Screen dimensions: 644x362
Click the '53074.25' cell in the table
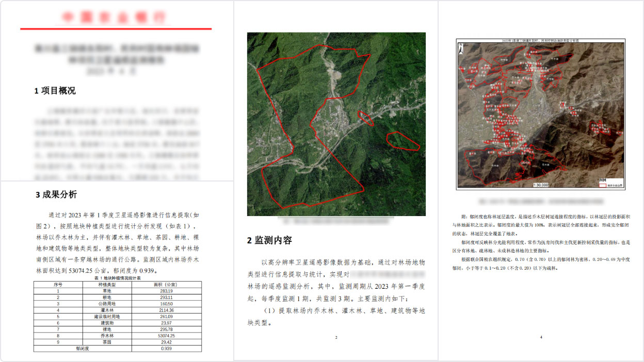coord(167,335)
